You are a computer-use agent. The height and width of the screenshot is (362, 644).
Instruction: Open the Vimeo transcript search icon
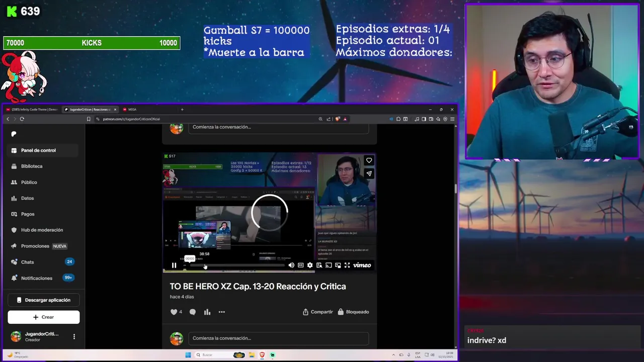[x=319, y=265]
